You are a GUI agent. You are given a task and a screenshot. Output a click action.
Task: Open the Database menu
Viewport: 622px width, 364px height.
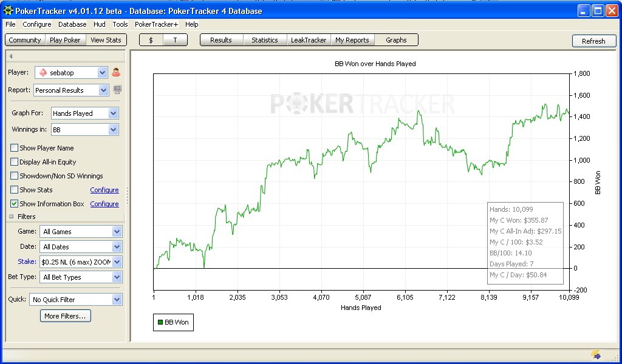[x=72, y=24]
